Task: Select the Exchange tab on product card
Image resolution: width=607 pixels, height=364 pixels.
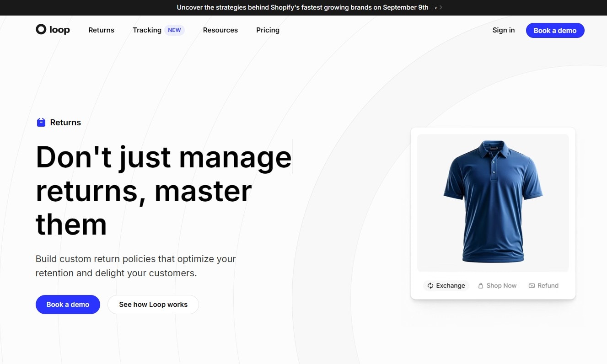Action: tap(446, 286)
